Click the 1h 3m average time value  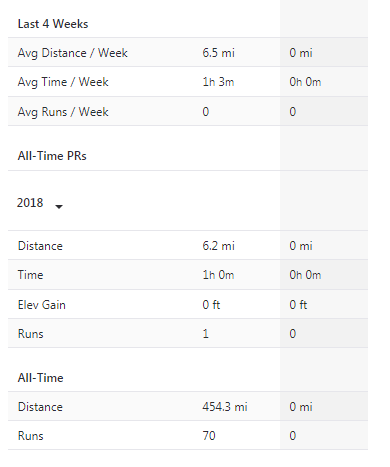(x=218, y=82)
